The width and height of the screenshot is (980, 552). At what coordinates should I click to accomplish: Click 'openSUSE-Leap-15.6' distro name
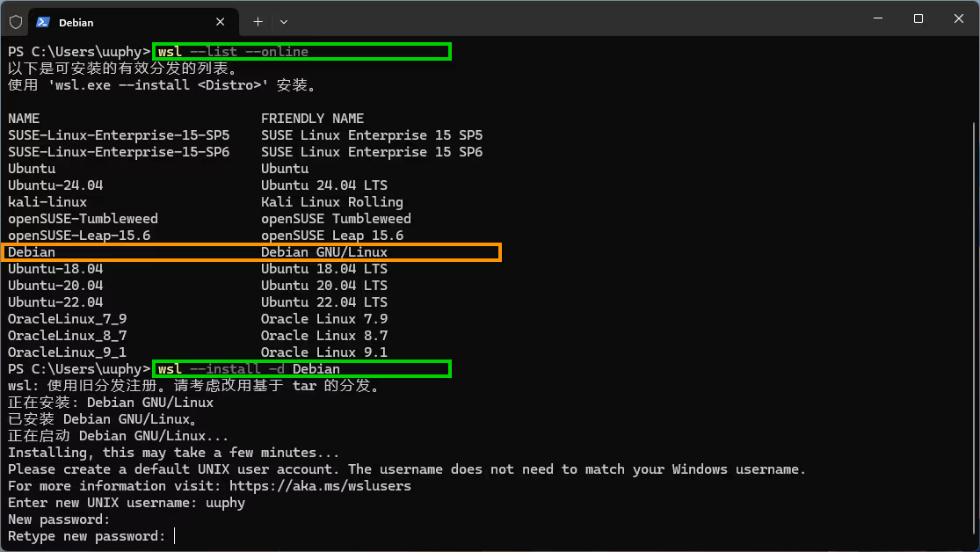pos(79,235)
